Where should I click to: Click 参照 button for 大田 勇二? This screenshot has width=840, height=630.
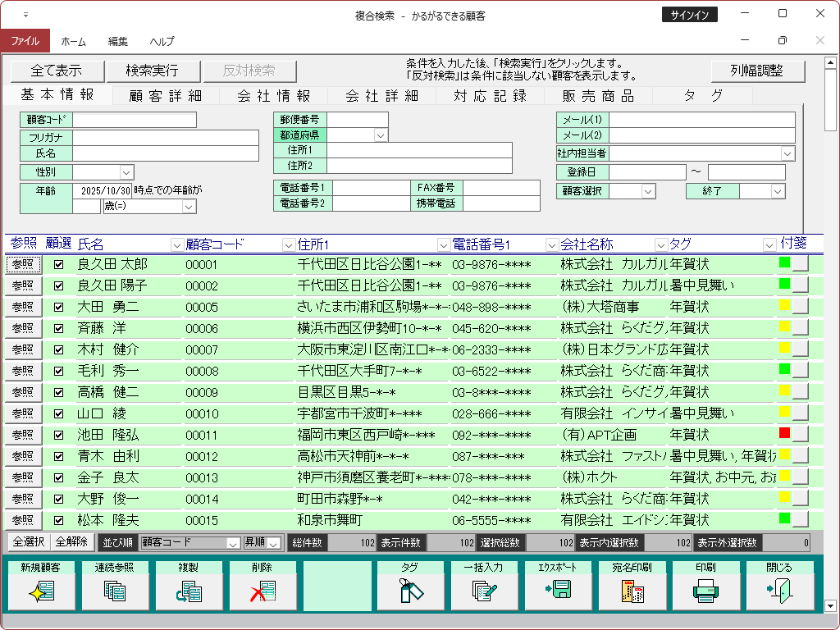pos(23,307)
